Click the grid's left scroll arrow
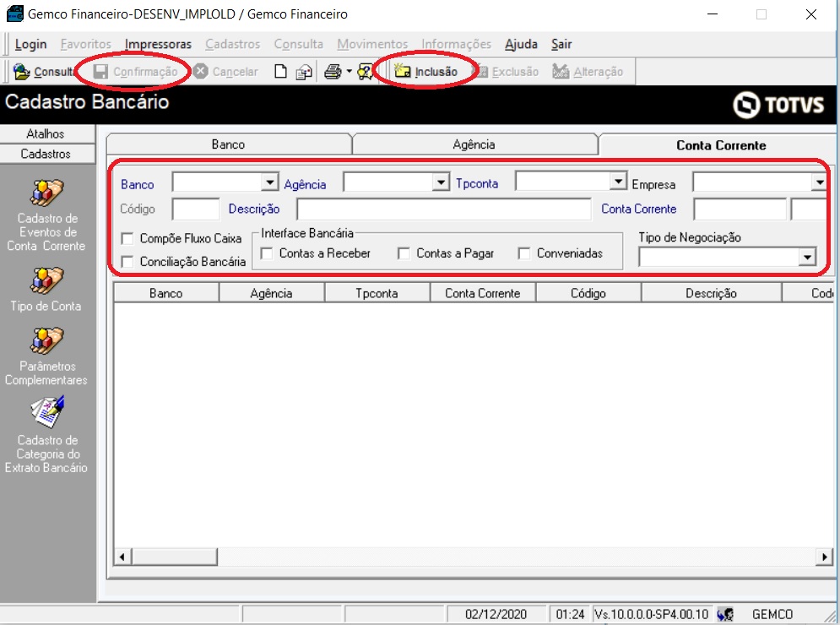This screenshot has height=625, width=840. (x=122, y=557)
